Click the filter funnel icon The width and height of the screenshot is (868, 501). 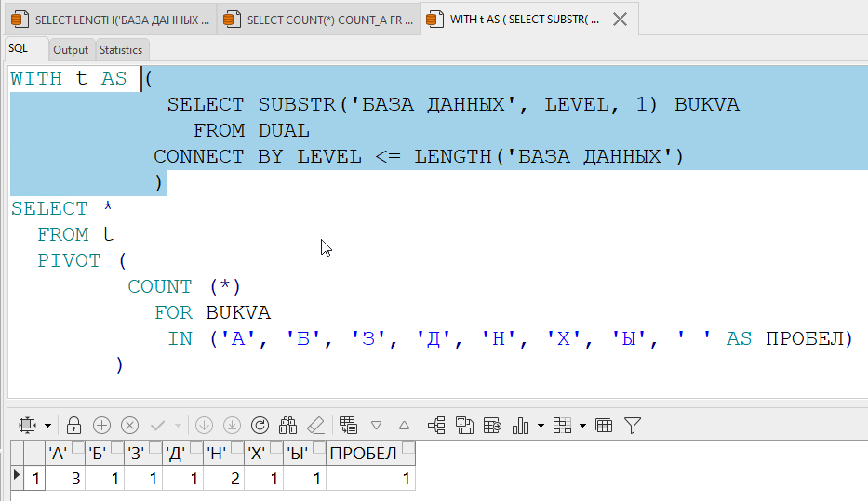click(633, 426)
